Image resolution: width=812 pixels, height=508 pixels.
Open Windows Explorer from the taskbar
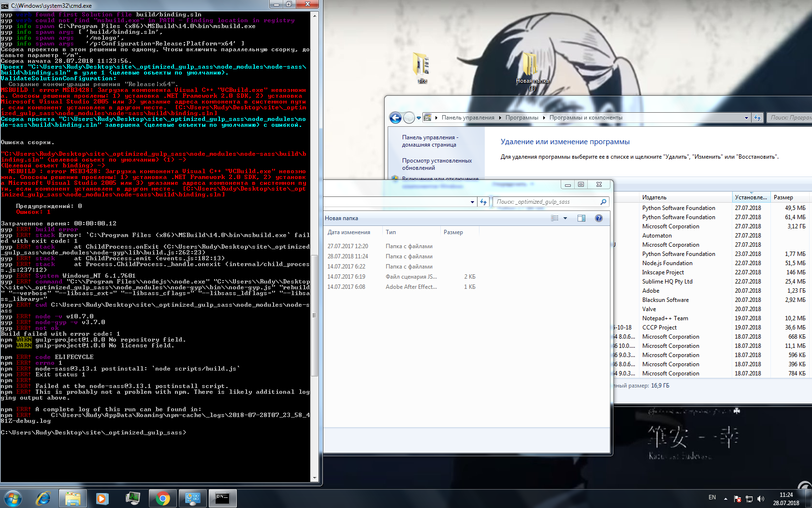73,498
